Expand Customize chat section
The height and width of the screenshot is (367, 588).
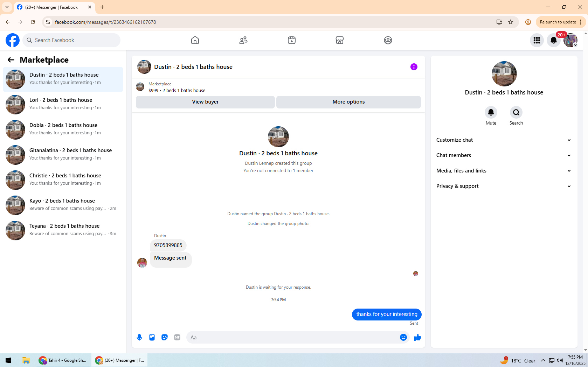[504, 140]
